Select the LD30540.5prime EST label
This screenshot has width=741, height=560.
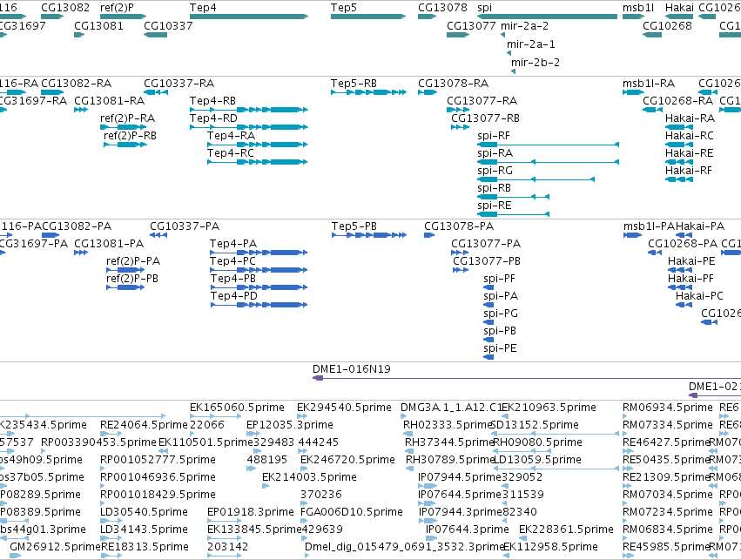tap(144, 512)
